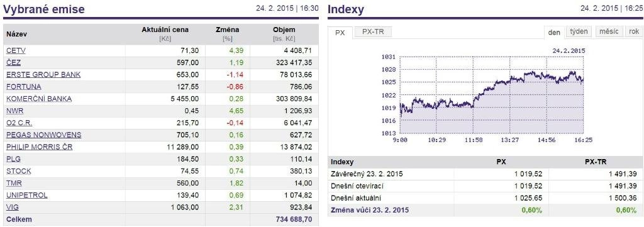
Task: Open the PEGAS NONWOVENS link
Action: pyautogui.click(x=43, y=135)
